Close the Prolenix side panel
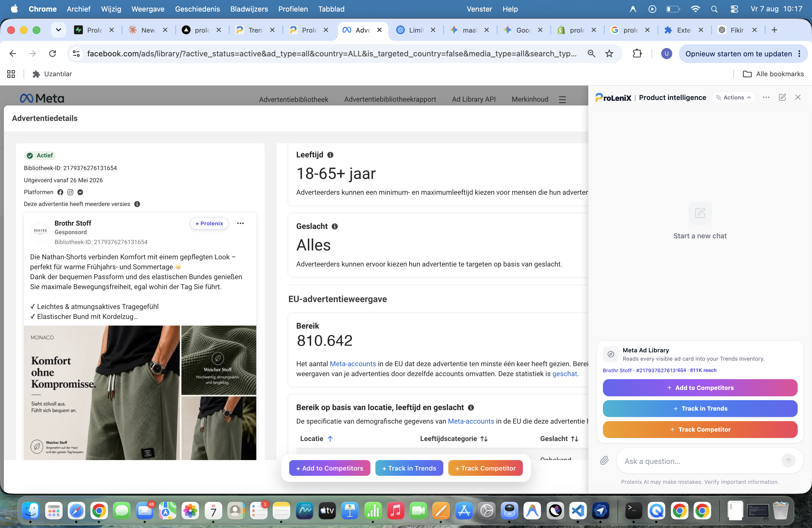812x528 pixels. 798,97
